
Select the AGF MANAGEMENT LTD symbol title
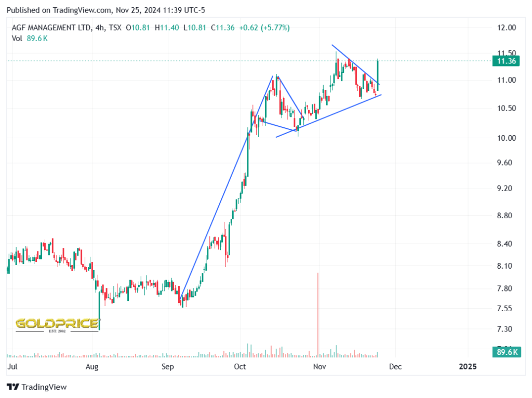point(51,28)
